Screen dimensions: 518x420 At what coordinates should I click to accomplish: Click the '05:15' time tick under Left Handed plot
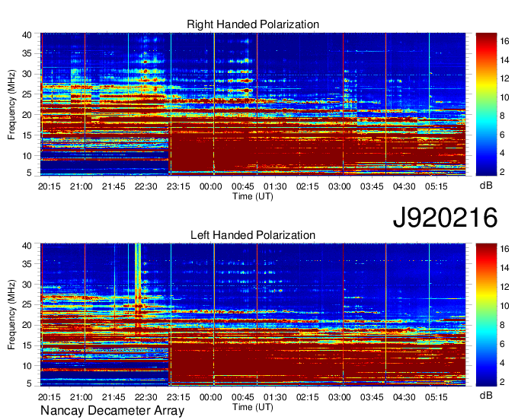point(436,397)
